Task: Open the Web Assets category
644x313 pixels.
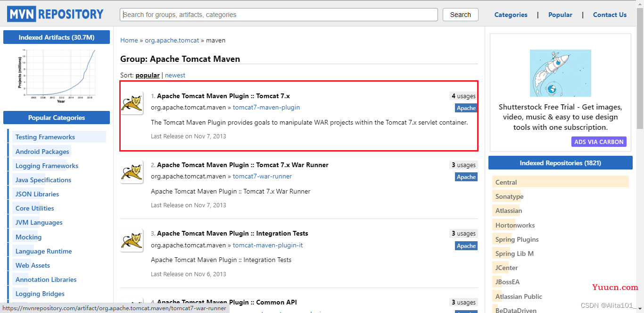Action: coord(33,265)
